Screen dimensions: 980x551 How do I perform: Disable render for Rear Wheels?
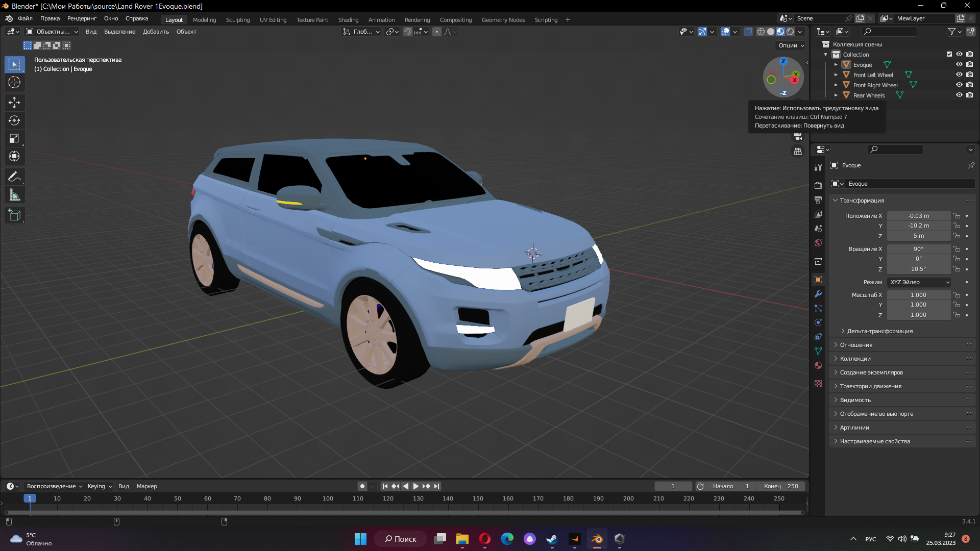click(969, 95)
